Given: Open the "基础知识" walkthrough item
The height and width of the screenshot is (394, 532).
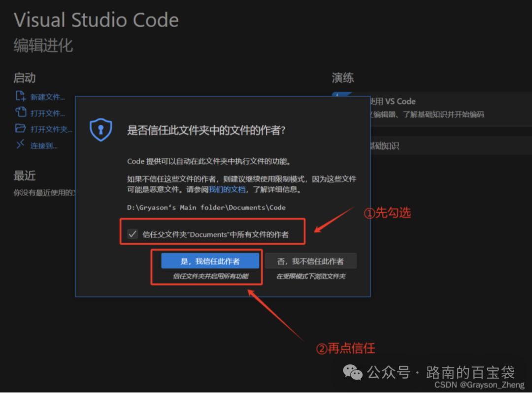Looking at the screenshot, I should pos(451,145).
